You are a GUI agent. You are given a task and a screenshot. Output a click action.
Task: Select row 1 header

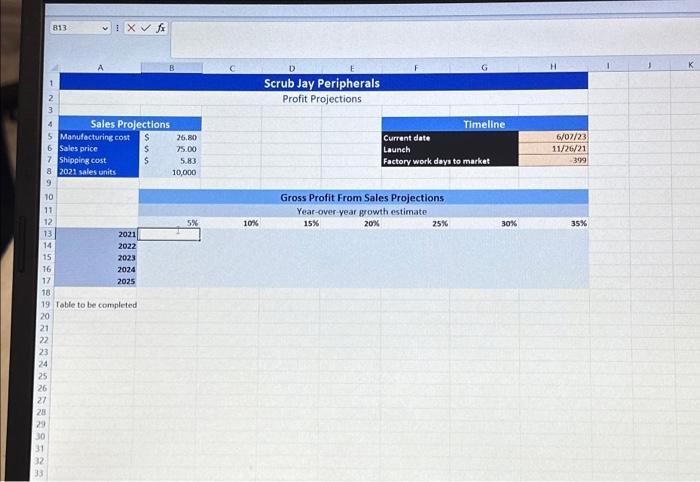pos(51,83)
